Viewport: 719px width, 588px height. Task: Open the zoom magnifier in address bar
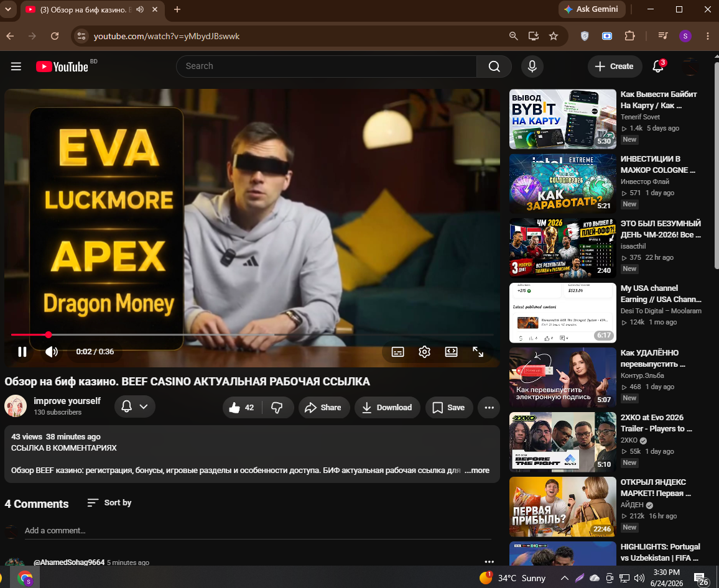pos(514,36)
